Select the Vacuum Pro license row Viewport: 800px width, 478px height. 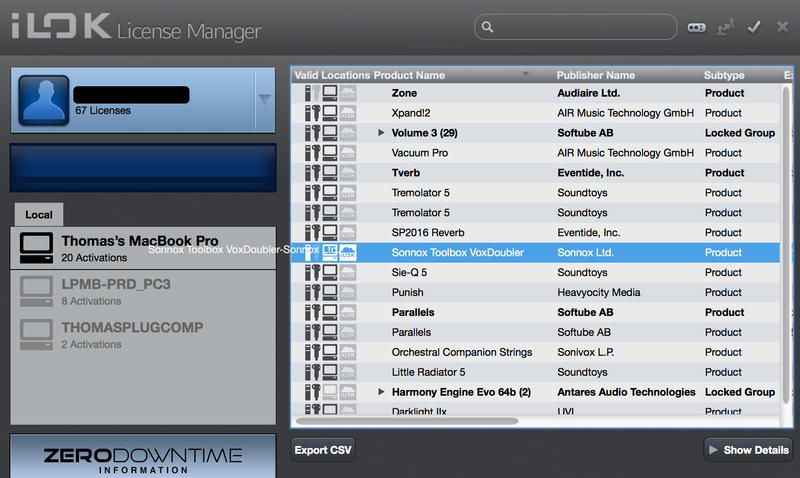(x=536, y=153)
